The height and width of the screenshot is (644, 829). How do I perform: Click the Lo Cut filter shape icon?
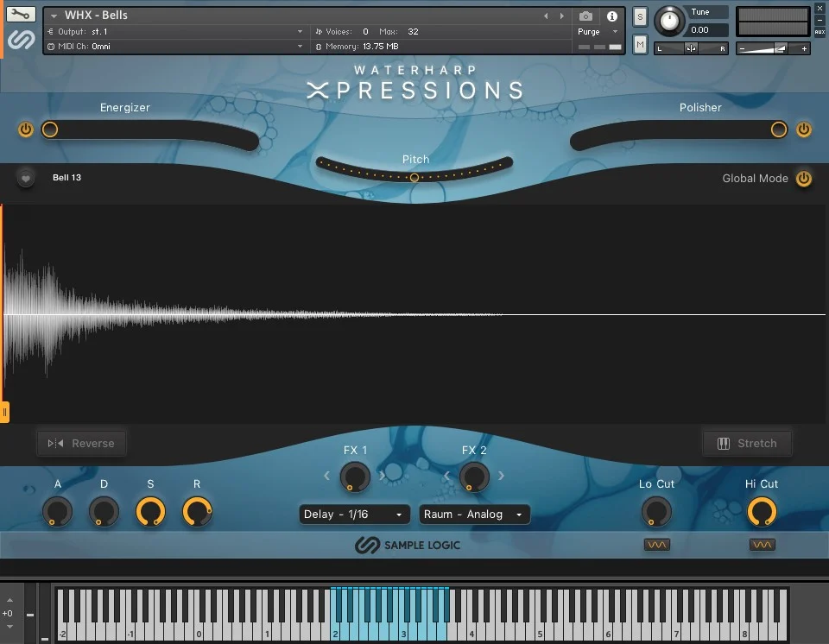click(656, 545)
